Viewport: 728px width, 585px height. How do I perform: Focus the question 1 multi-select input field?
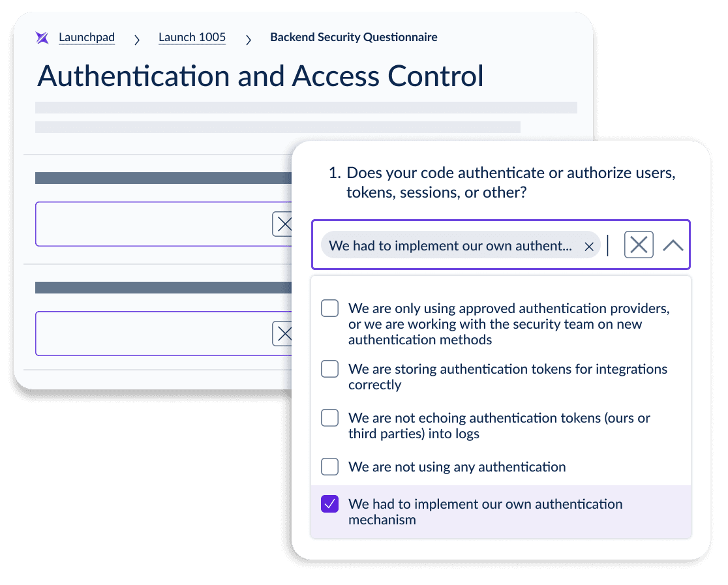tap(612, 245)
